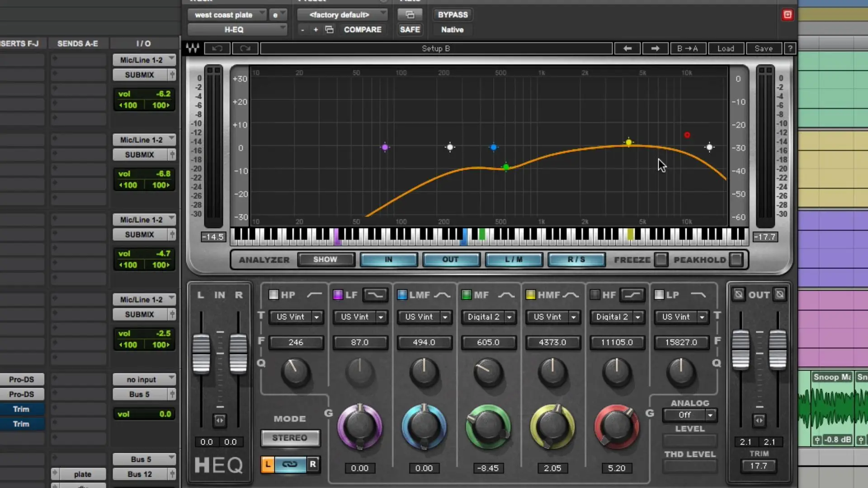This screenshot has width=868, height=488.
Task: Select the LP filter shape icon
Action: pyautogui.click(x=698, y=295)
